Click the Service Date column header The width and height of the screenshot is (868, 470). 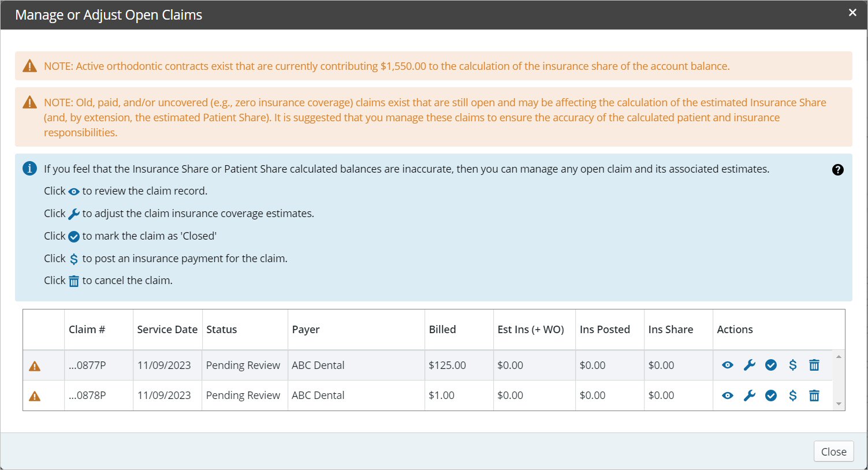pyautogui.click(x=167, y=330)
